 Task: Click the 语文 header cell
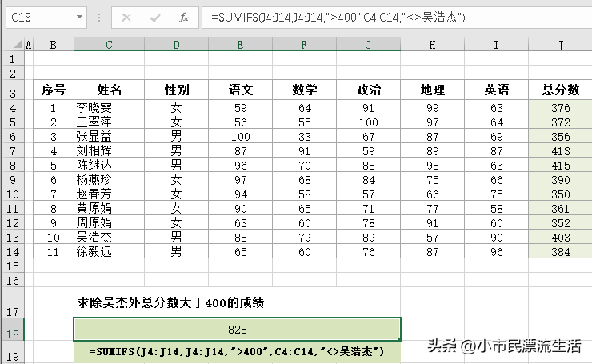tap(240, 90)
